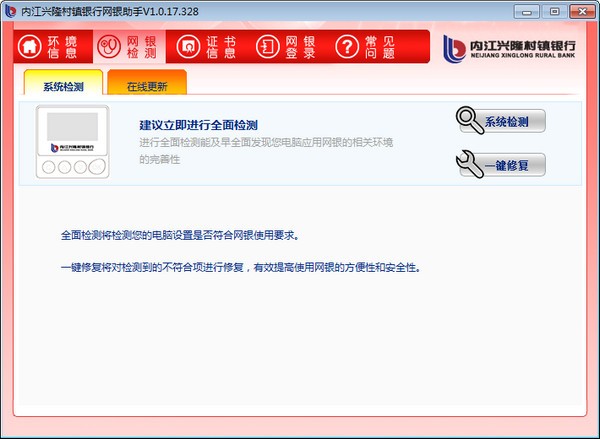
Task: Run the 一键修复 repair button
Action: (502, 165)
